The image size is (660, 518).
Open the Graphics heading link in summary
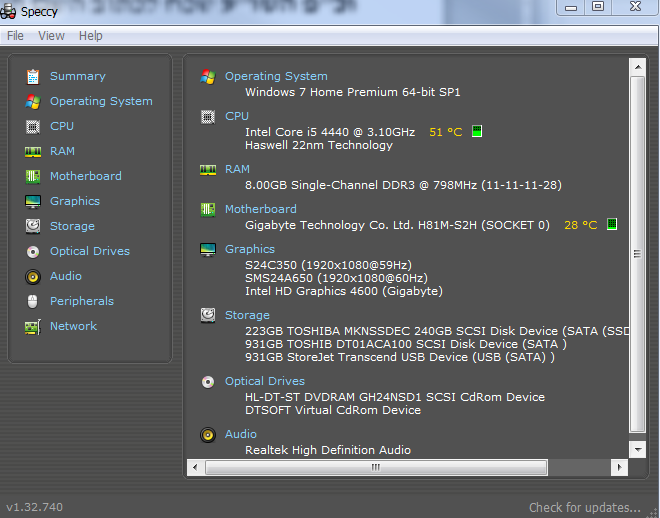click(250, 249)
